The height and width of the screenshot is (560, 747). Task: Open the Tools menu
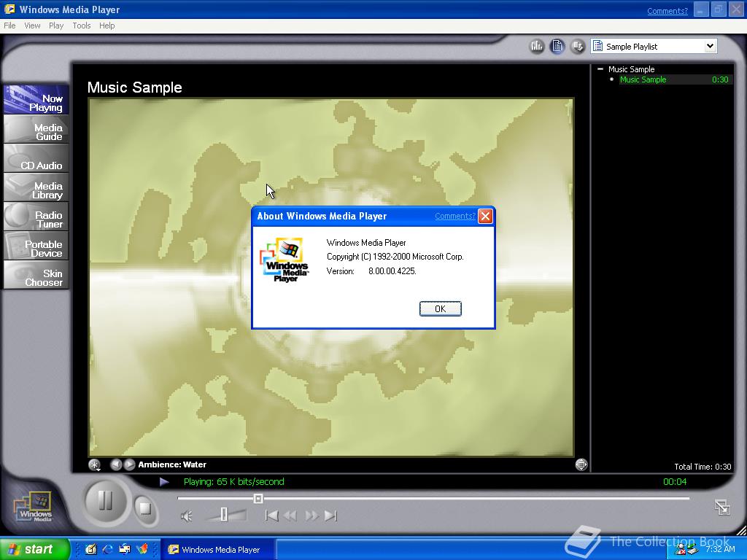coord(82,26)
